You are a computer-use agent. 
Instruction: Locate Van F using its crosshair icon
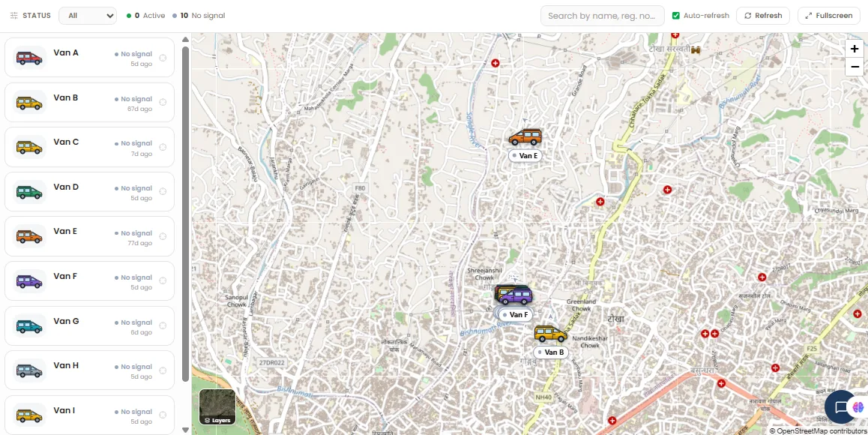pyautogui.click(x=163, y=281)
